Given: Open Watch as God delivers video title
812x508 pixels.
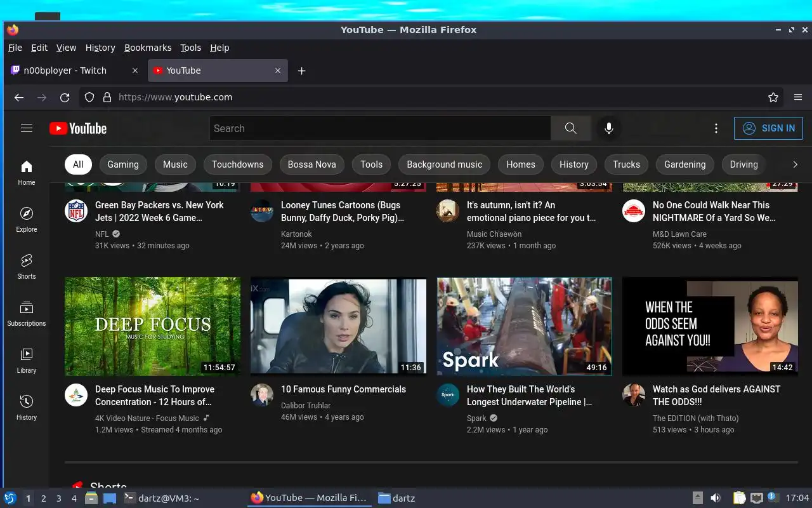Looking at the screenshot, I should point(716,396).
